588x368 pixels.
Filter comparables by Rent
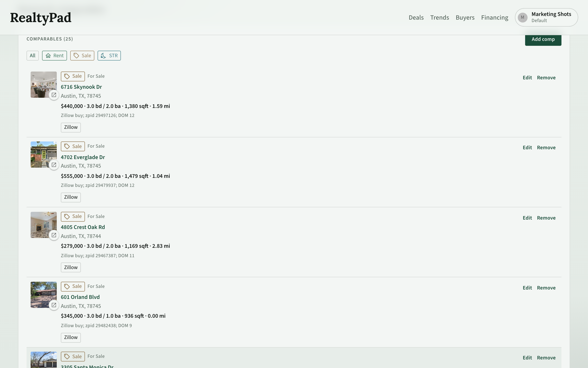tap(55, 55)
